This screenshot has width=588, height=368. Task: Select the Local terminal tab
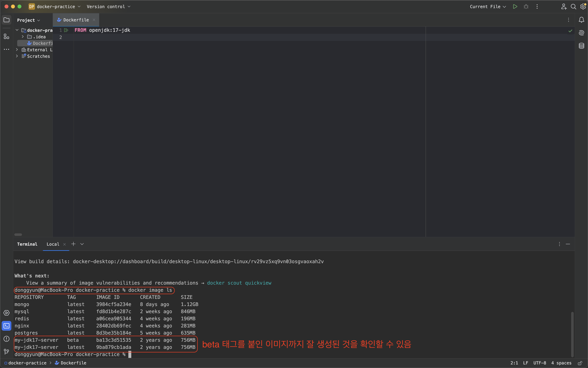(53, 244)
